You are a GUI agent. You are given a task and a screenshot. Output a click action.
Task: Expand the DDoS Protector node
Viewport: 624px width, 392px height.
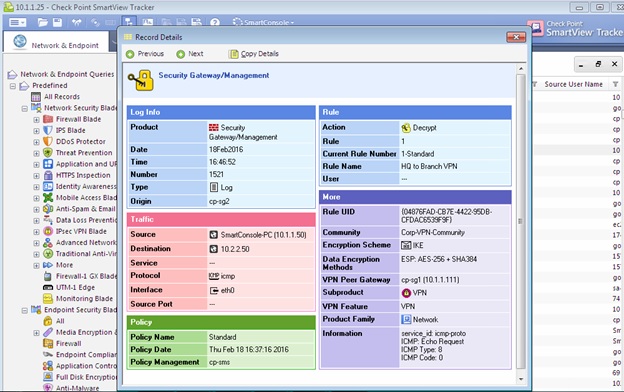tap(36, 142)
